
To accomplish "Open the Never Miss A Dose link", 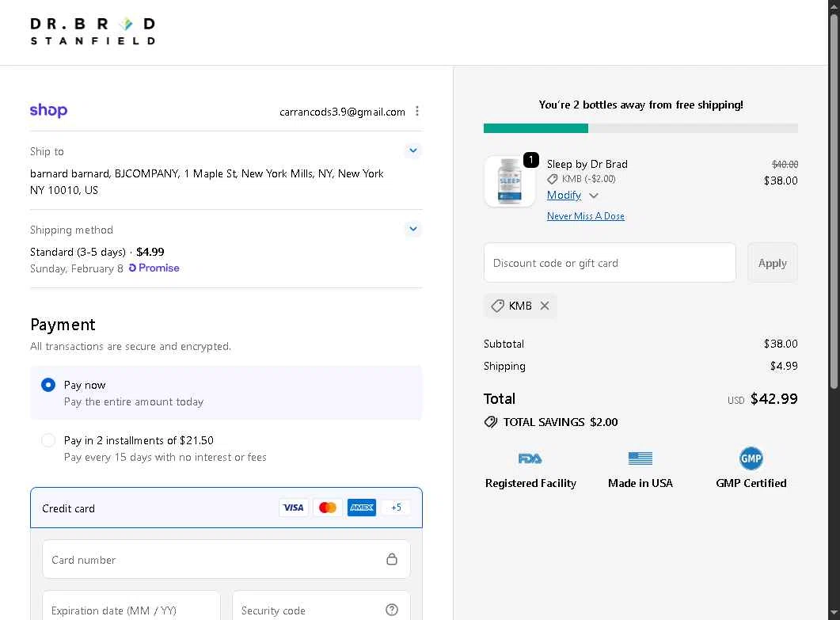I will pyautogui.click(x=586, y=216).
